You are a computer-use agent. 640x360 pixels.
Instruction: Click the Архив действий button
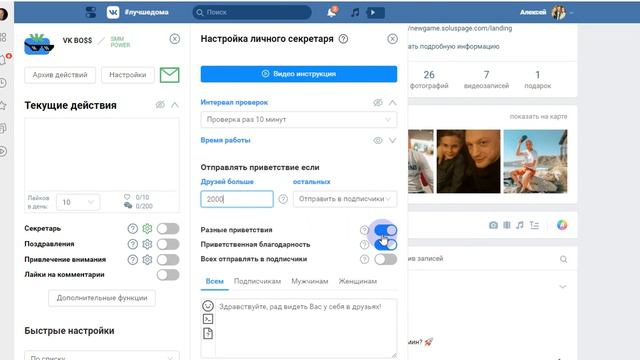point(60,75)
